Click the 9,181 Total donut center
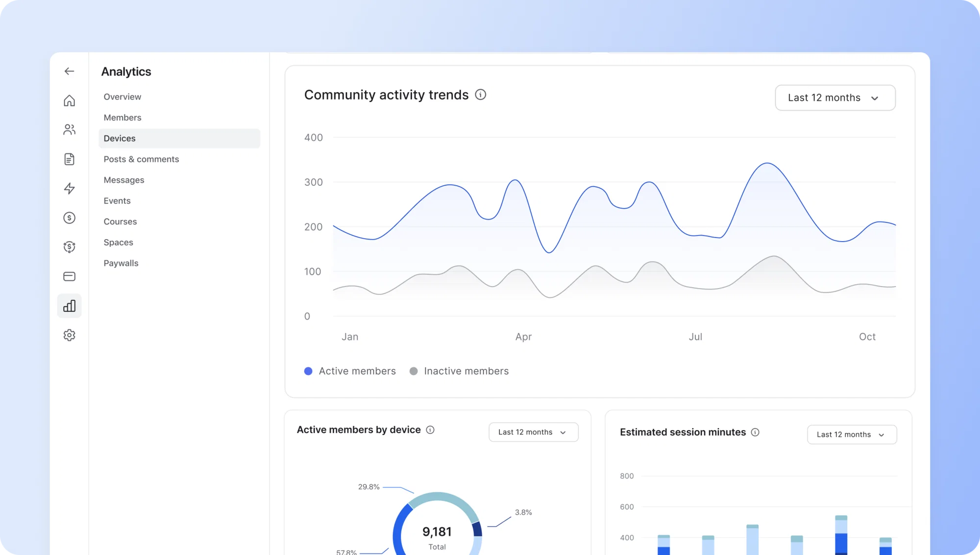980x555 pixels. tap(437, 537)
